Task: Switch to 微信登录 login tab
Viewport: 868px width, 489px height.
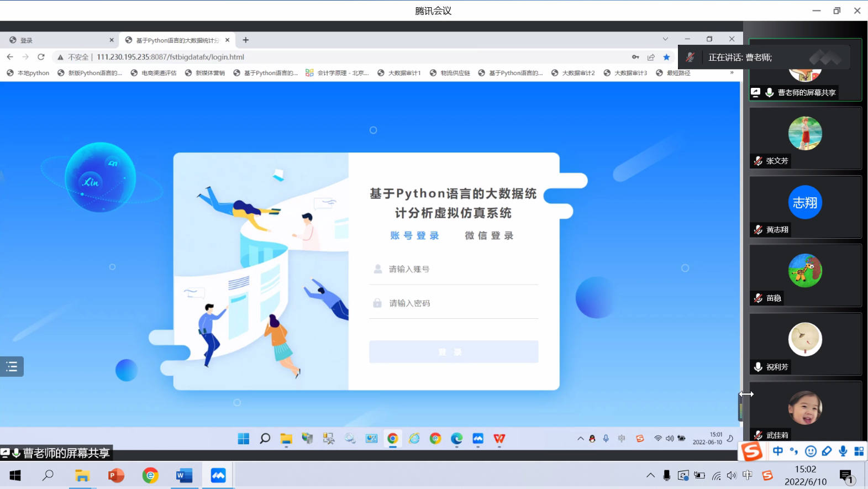Action: click(489, 236)
